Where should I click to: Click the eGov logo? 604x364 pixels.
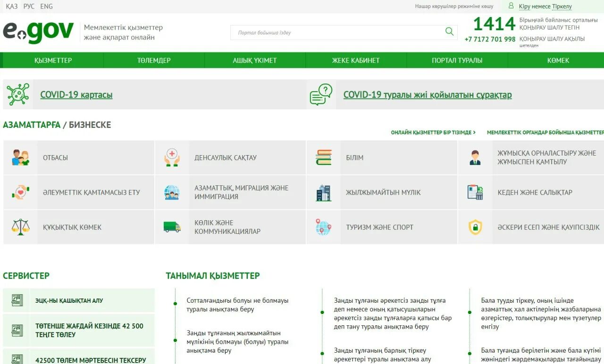pyautogui.click(x=38, y=32)
